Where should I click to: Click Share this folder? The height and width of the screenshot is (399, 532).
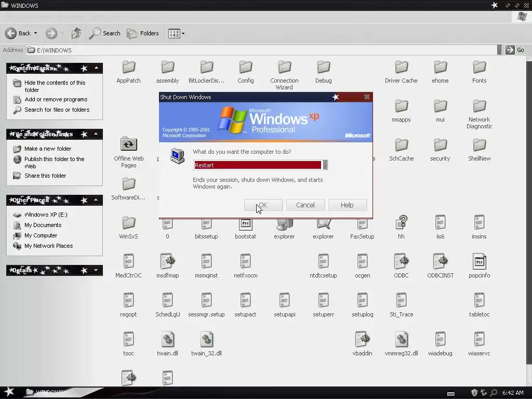click(x=45, y=176)
